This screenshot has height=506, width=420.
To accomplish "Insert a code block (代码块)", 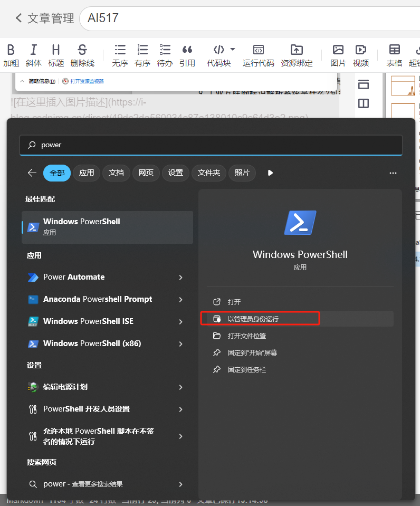I will point(218,55).
